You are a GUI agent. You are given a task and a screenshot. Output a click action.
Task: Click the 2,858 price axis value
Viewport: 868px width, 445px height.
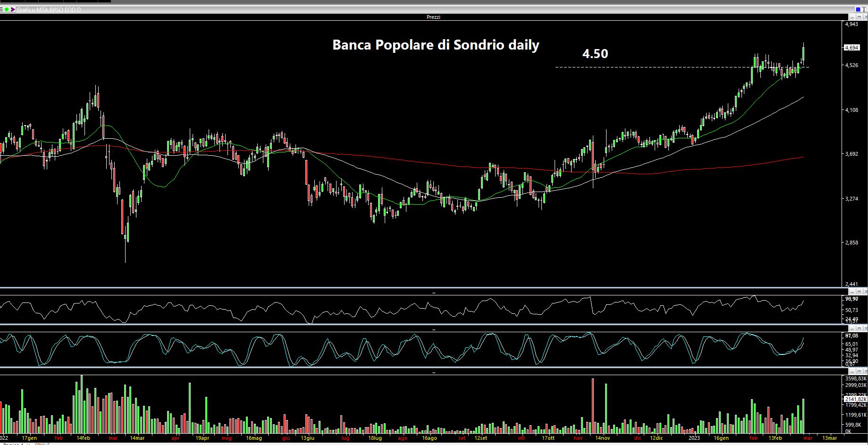coord(851,243)
